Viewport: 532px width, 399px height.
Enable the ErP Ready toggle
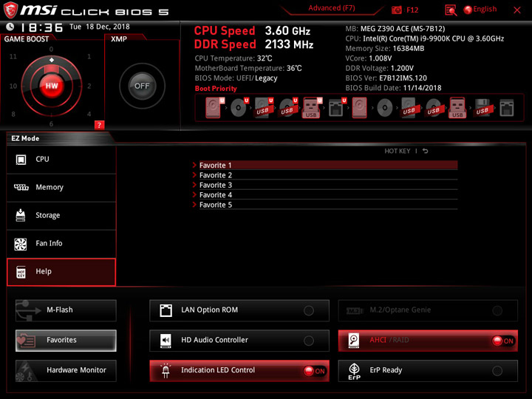pyautogui.click(x=497, y=371)
